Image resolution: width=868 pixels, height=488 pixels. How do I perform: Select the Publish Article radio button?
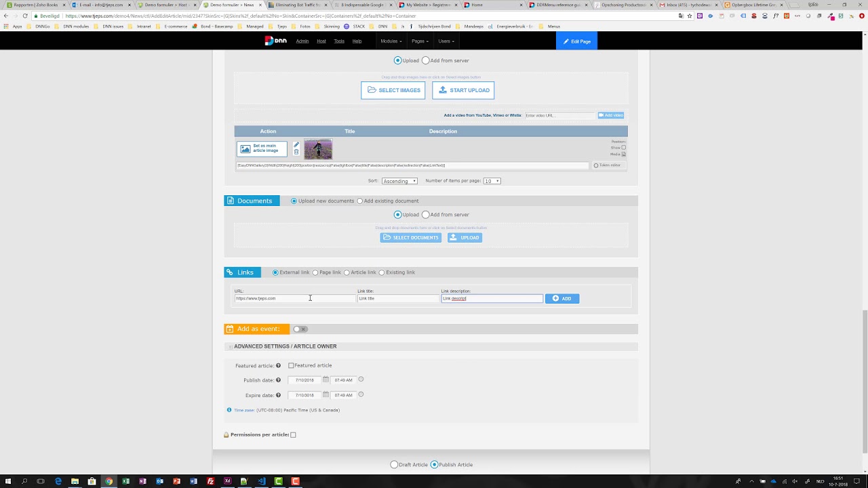click(x=435, y=464)
